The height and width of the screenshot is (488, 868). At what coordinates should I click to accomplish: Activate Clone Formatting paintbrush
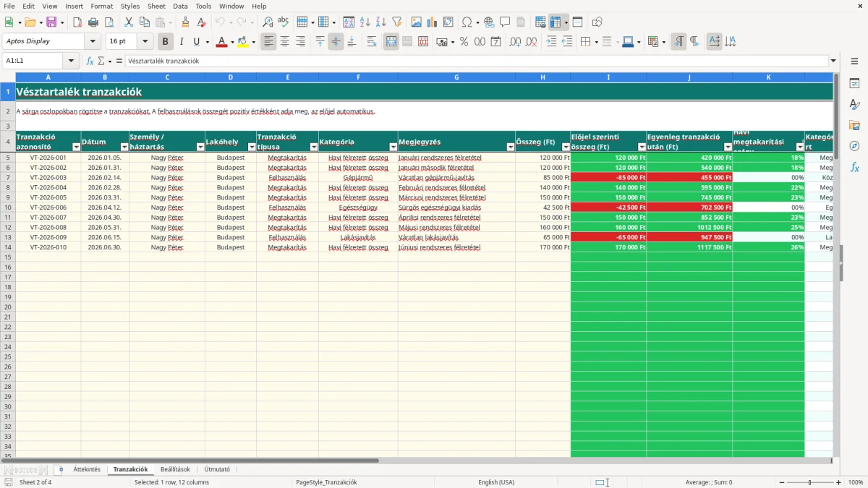tap(185, 22)
